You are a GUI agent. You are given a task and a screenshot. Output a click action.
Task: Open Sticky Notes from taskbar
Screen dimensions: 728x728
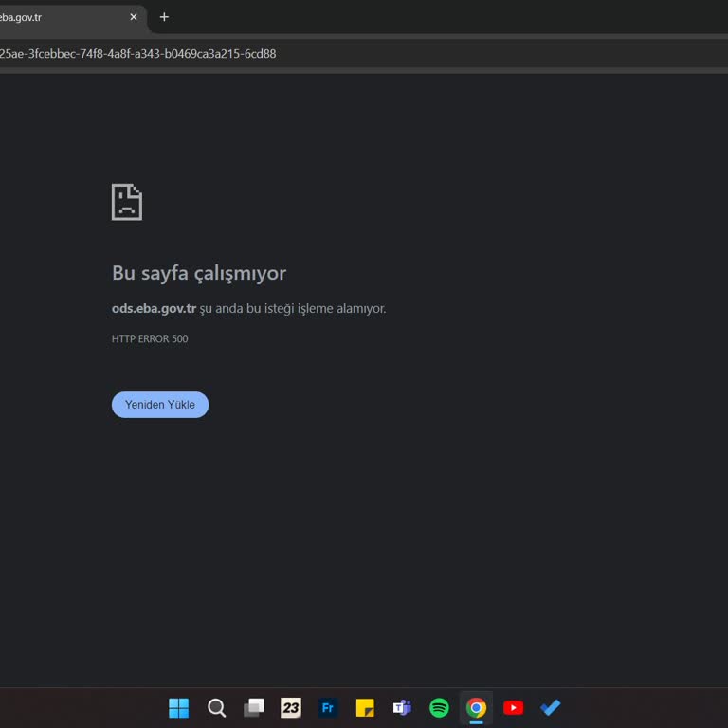point(365,708)
